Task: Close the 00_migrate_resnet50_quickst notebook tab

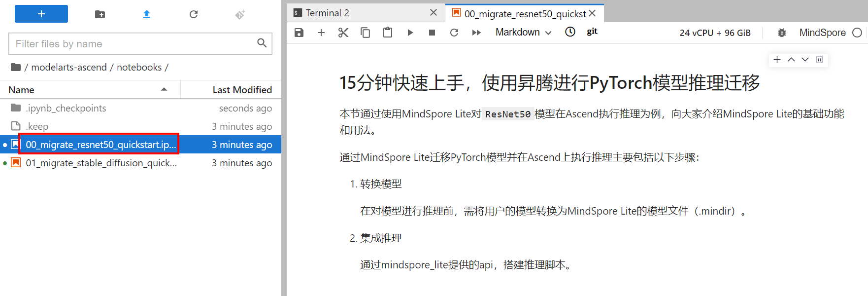Action: [x=592, y=13]
